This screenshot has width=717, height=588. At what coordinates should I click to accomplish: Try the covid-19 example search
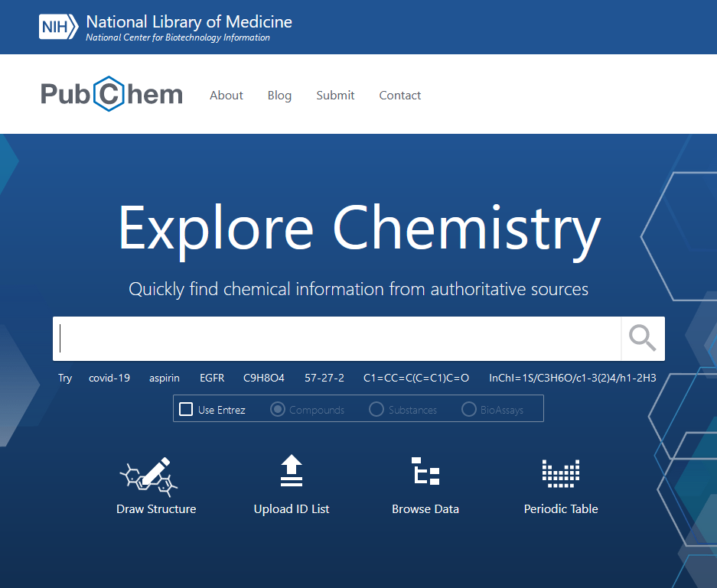[x=109, y=378]
